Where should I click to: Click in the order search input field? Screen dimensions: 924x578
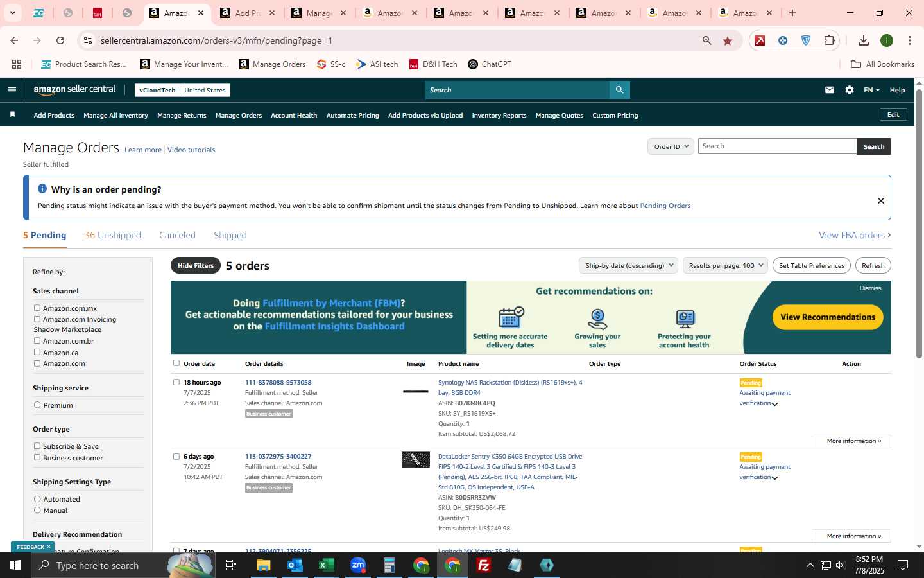pyautogui.click(x=777, y=146)
